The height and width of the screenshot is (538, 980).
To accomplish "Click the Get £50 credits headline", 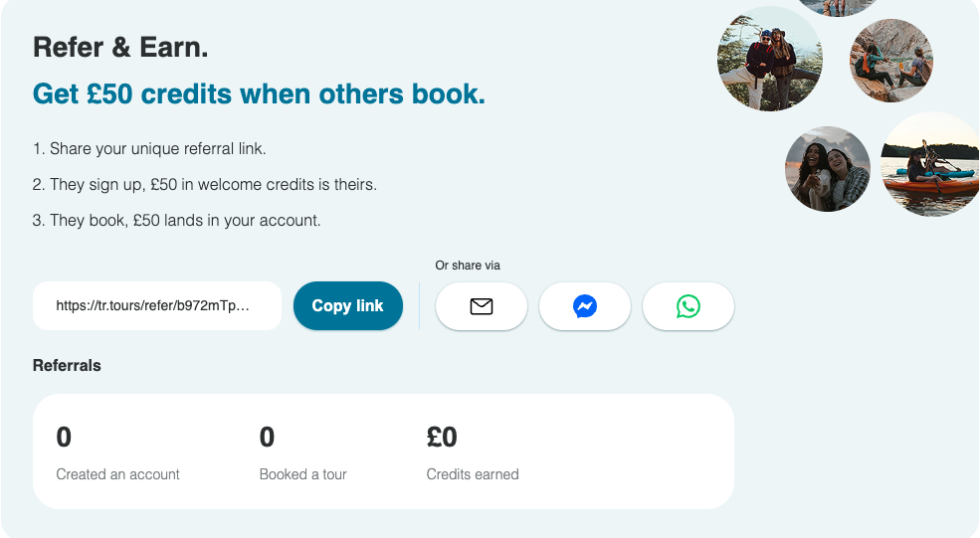I will tap(259, 94).
